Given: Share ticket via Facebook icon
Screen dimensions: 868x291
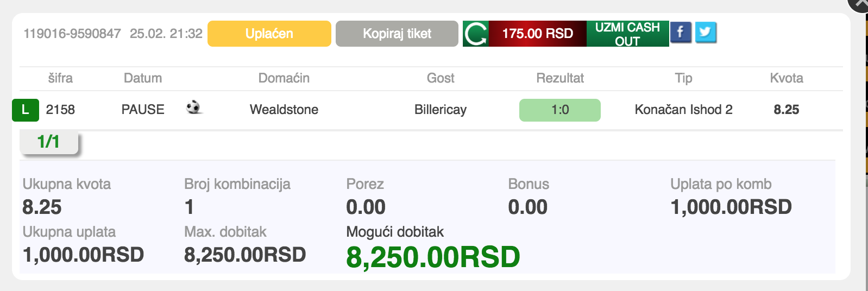Looking at the screenshot, I should pyautogui.click(x=681, y=33).
